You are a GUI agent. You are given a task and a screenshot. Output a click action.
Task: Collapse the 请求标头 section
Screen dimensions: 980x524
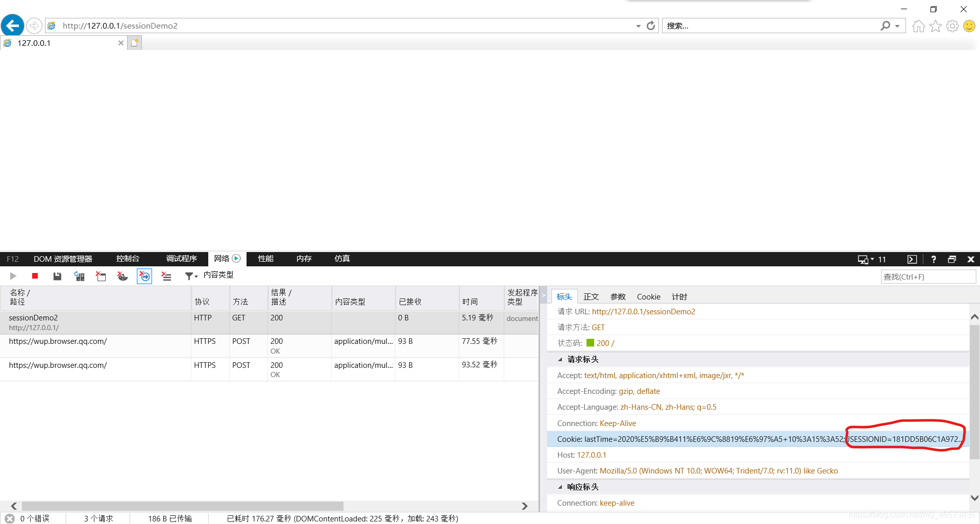point(560,359)
